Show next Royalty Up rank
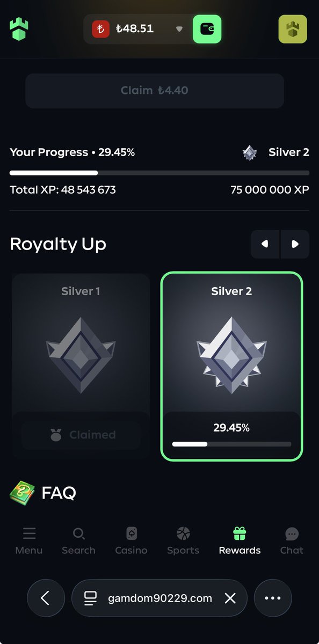319x644 pixels. coord(295,244)
